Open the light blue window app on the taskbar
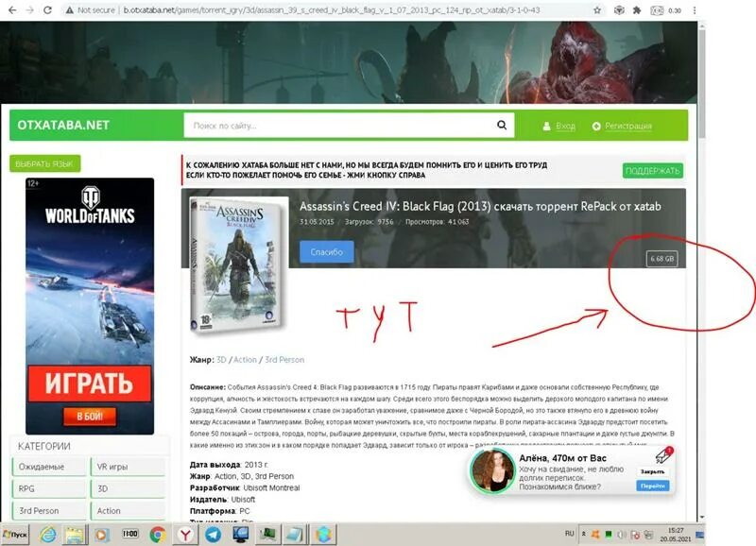The height and width of the screenshot is (546, 756). (294, 535)
